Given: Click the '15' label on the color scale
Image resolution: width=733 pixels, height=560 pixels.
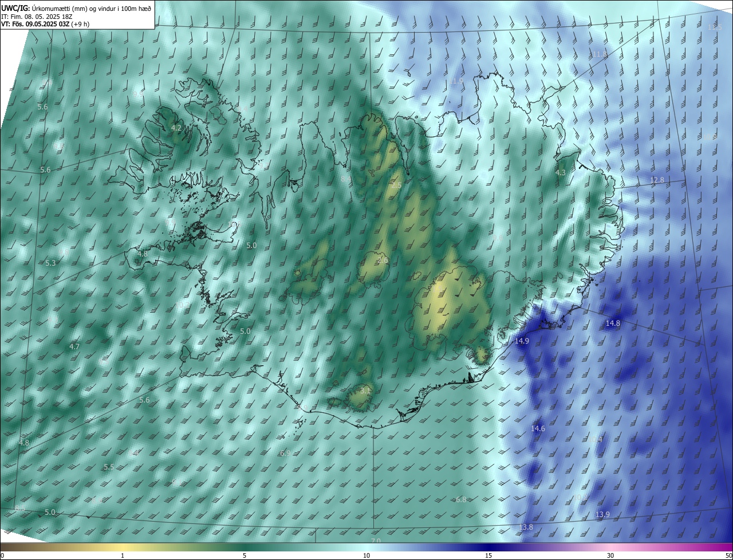Looking at the screenshot, I should pyautogui.click(x=488, y=555).
